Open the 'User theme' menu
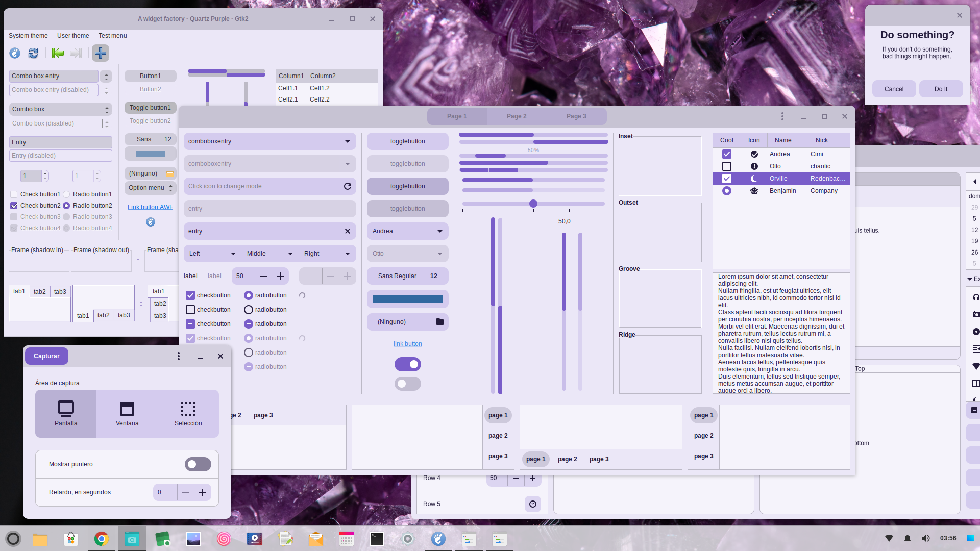 (73, 36)
